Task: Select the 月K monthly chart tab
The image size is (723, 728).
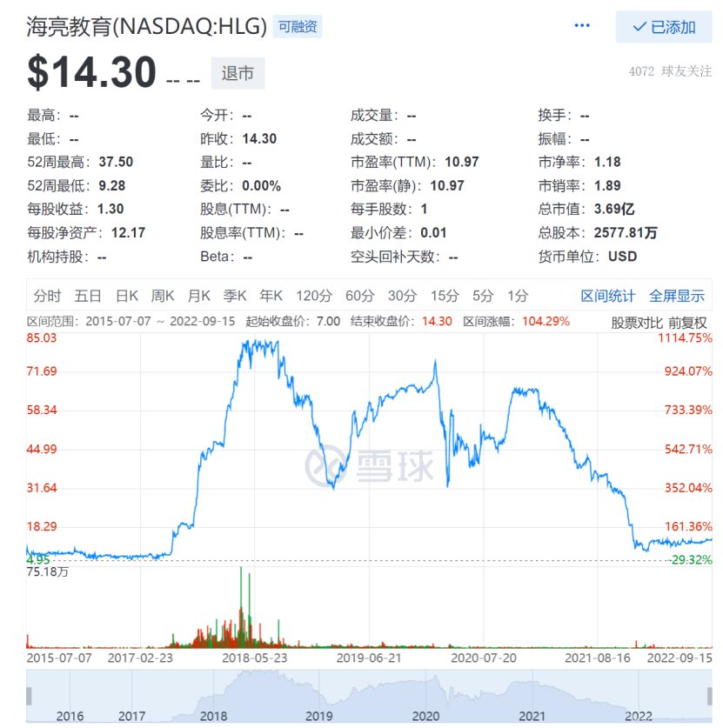Action: pyautogui.click(x=199, y=296)
